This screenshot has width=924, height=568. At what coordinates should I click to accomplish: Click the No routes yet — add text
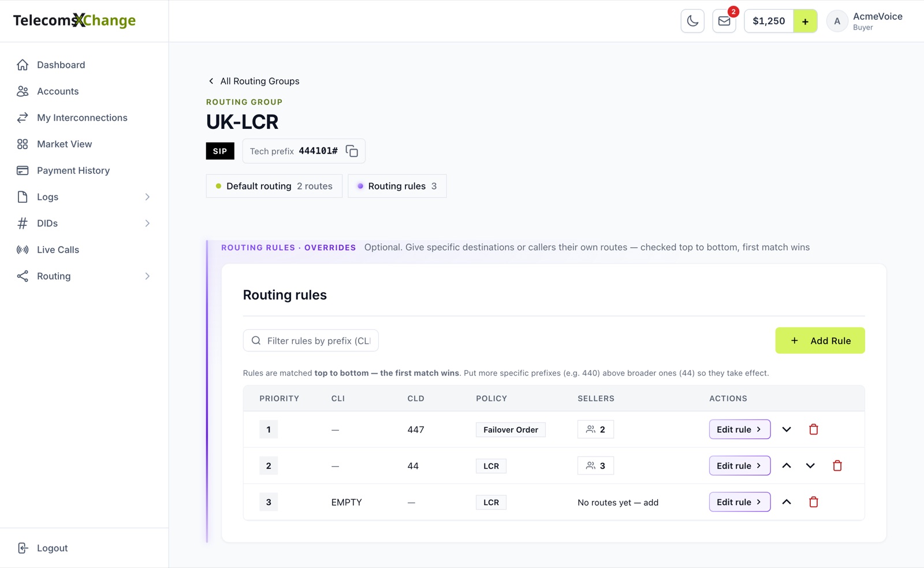point(618,503)
